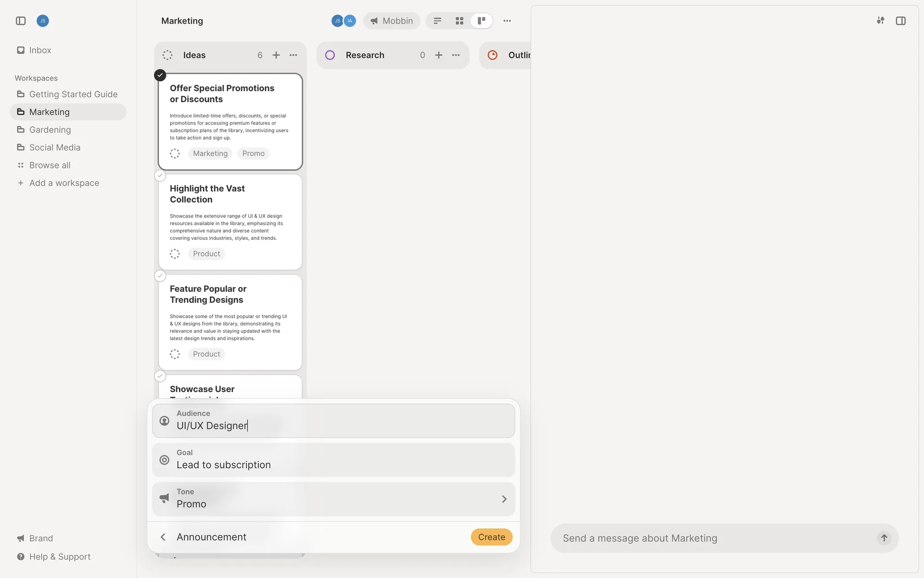
Task: Add a card to Ideas column
Action: (276, 55)
